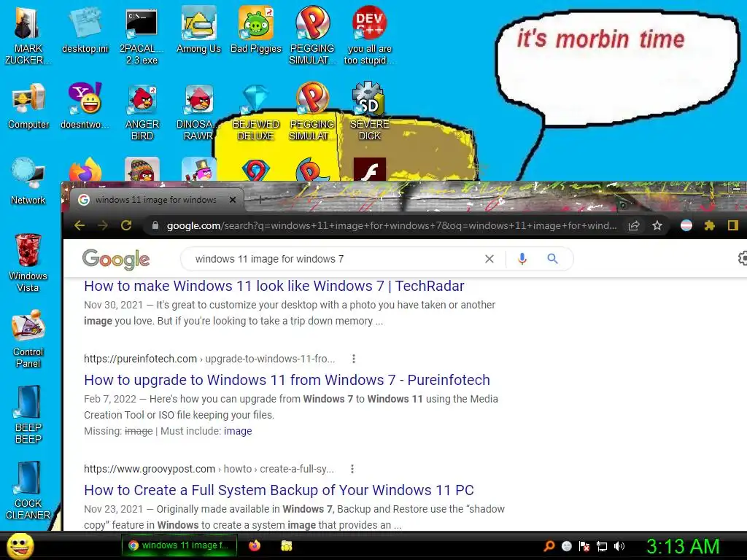Close the 'windows 11 image for windows' tab
Screen dimensions: 747x560
coord(233,200)
